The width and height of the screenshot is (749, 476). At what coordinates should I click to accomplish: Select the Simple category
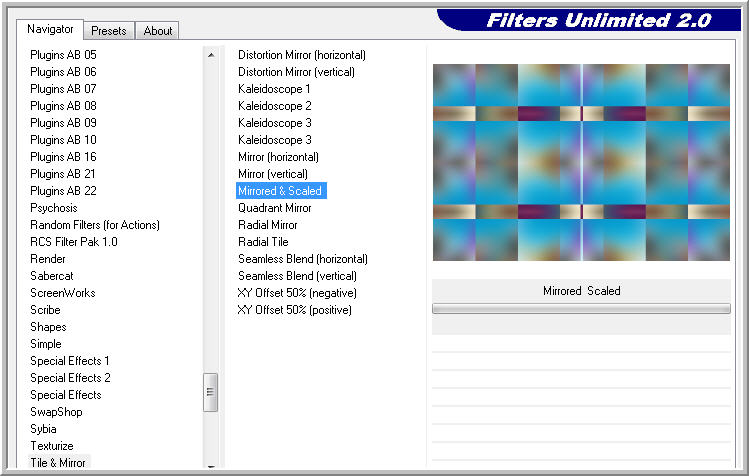tap(45, 344)
